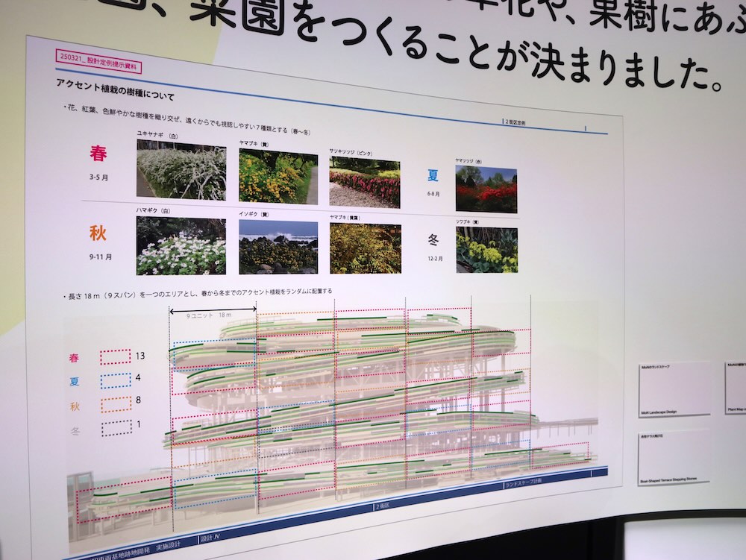The height and width of the screenshot is (560, 746).
Task: Click the blue 夏 season heading
Action: 433,175
